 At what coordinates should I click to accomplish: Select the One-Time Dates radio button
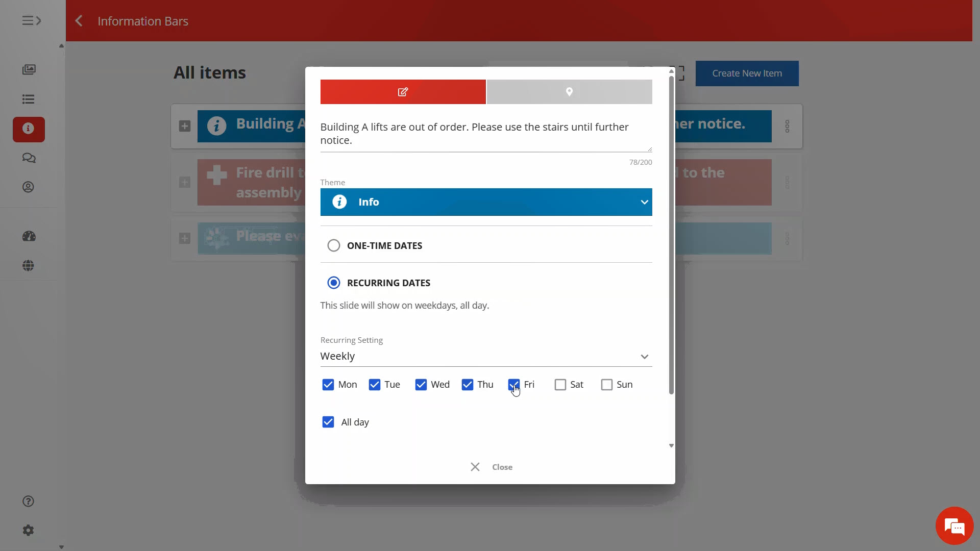click(334, 245)
